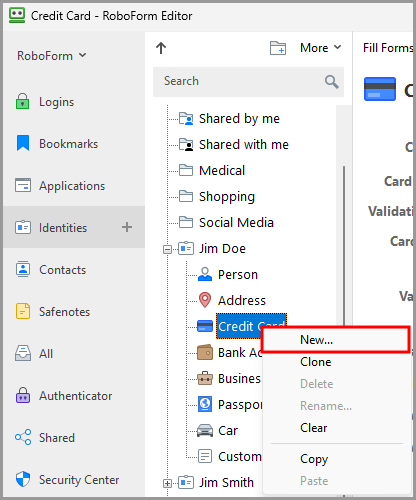
Task: Select the Social Media folder
Action: coord(236,222)
